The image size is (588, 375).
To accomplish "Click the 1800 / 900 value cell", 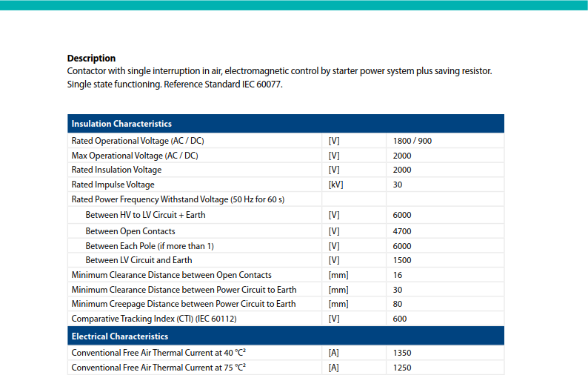I will [x=445, y=141].
